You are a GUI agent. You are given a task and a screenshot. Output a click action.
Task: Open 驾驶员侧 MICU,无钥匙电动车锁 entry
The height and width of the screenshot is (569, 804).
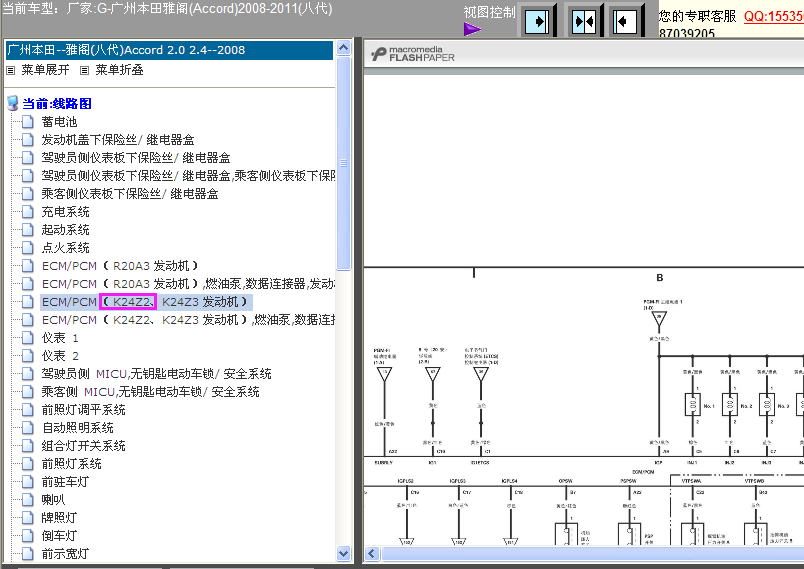click(x=156, y=374)
